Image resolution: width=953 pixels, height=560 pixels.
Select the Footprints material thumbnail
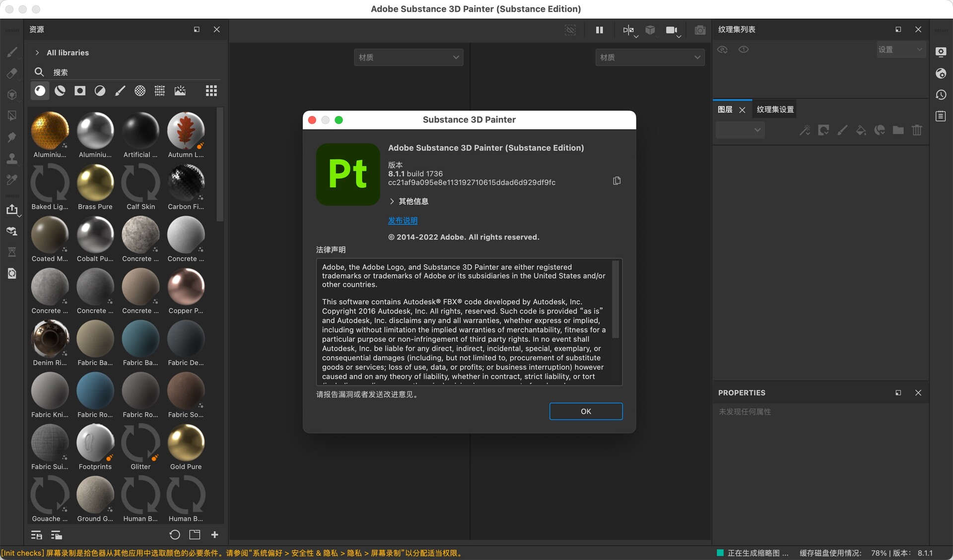[x=95, y=443]
